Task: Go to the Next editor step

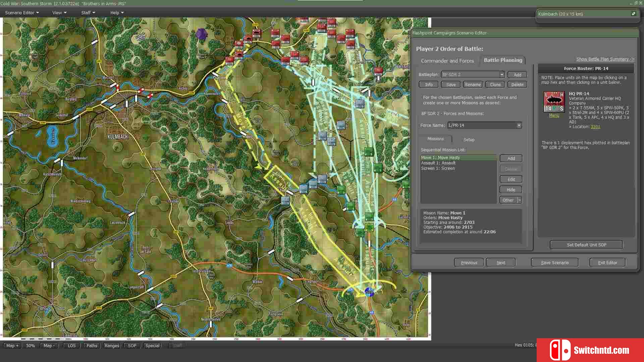Action: tap(501, 263)
